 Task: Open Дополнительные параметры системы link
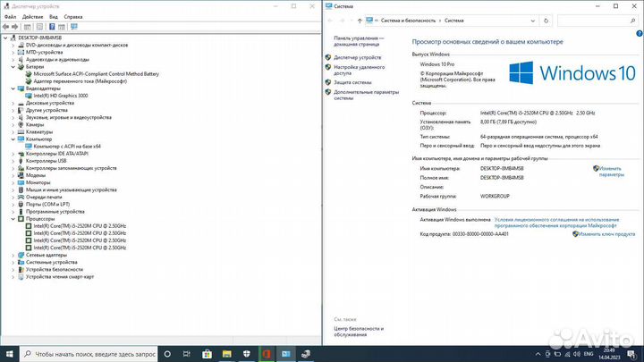366,96
